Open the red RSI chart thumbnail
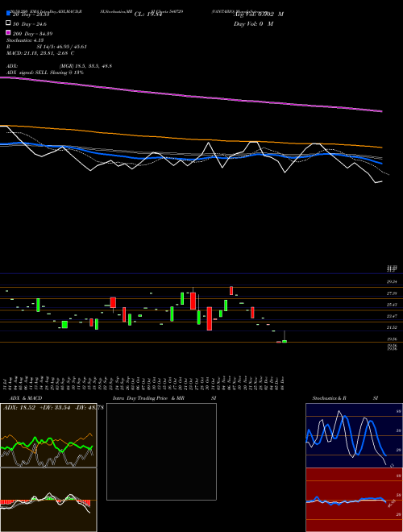 tap(354, 500)
